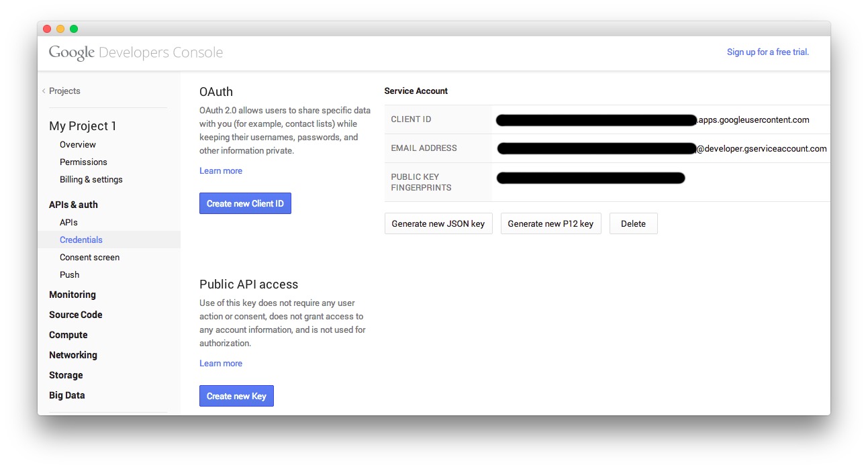The height and width of the screenshot is (469, 868).
Task: Click the redacted public key fingerprint value
Action: [591, 178]
